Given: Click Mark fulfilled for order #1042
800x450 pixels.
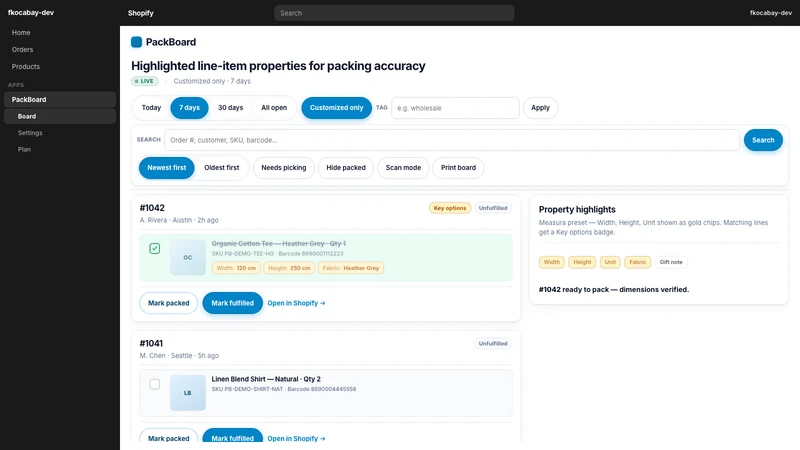Looking at the screenshot, I should tap(232, 303).
